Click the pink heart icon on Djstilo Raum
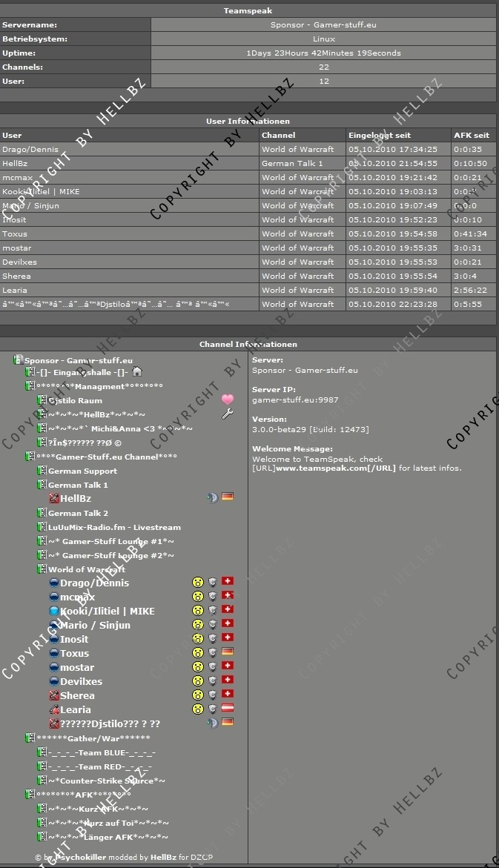Screen dimensions: 499x868 [228, 400]
